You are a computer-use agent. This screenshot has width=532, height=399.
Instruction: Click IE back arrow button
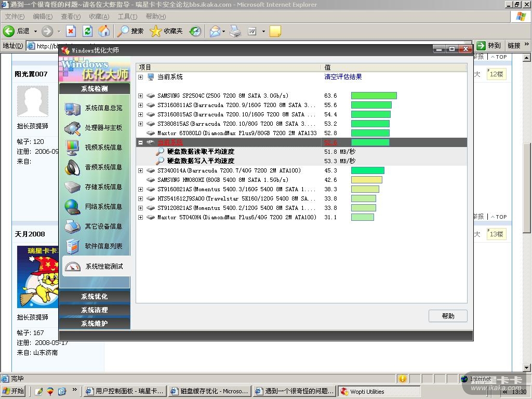pos(9,31)
